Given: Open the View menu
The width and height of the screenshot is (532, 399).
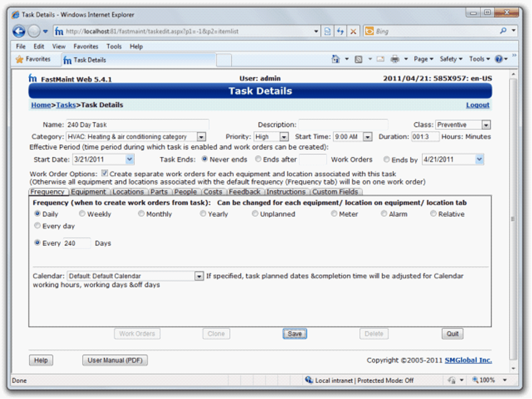Looking at the screenshot, I should pos(59,47).
